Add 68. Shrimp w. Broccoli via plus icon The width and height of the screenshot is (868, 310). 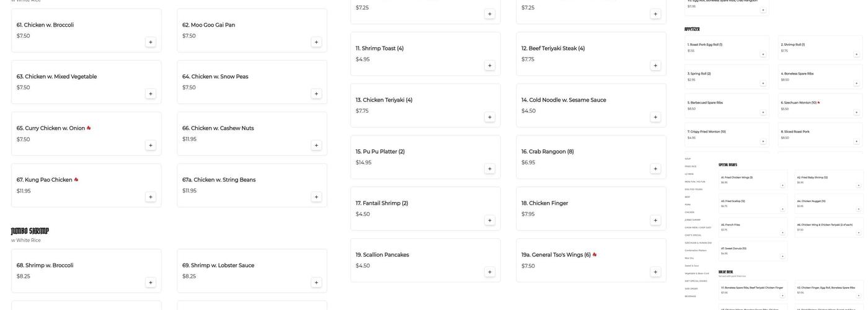pos(151,283)
